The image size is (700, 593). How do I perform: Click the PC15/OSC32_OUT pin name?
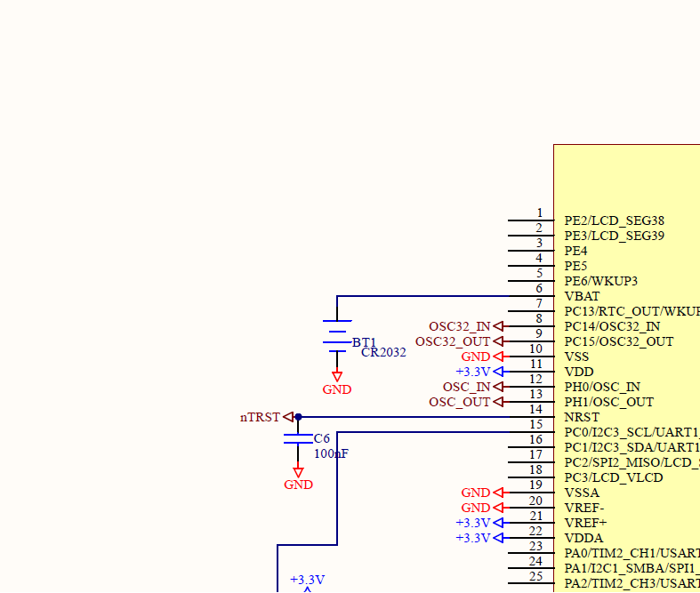pos(619,341)
